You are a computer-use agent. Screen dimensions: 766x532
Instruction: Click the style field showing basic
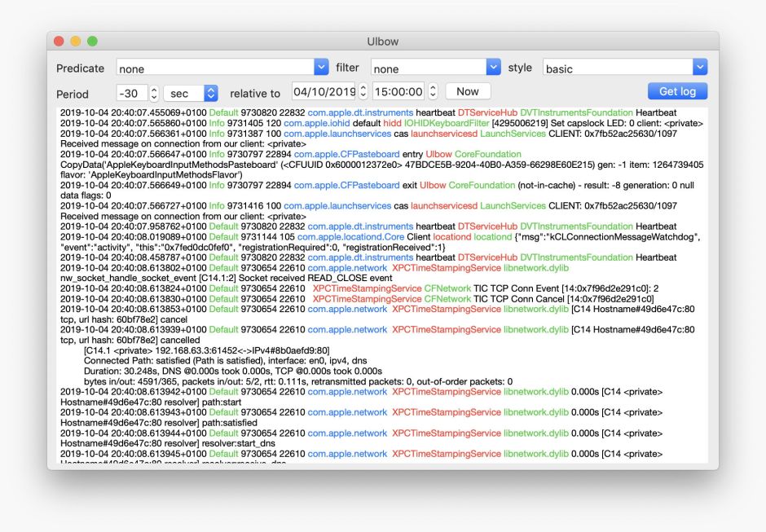pos(616,68)
